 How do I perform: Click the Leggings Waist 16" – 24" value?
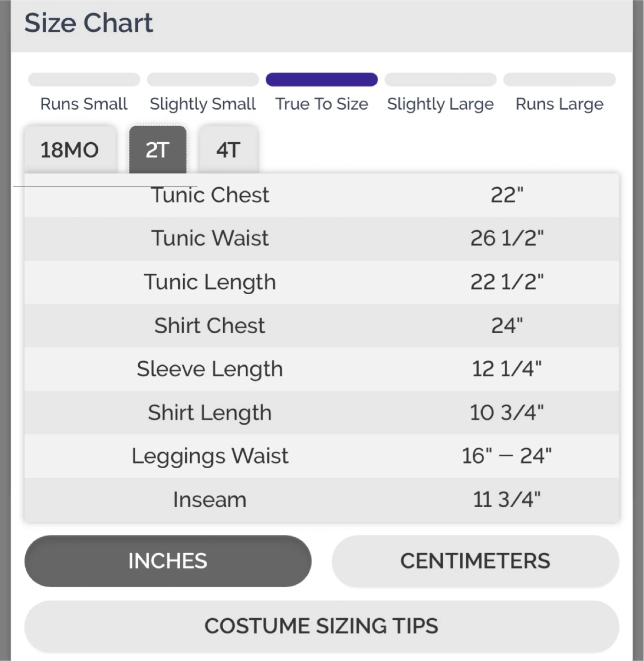click(507, 456)
